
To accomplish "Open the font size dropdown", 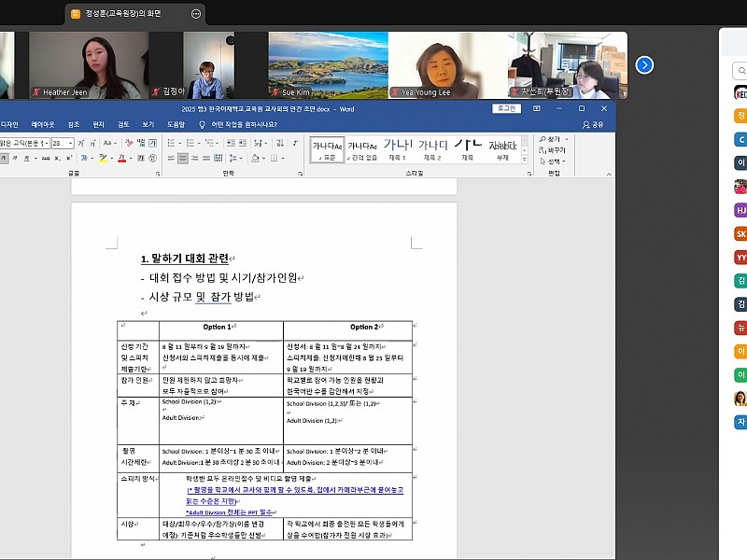I will pyautogui.click(x=69, y=143).
